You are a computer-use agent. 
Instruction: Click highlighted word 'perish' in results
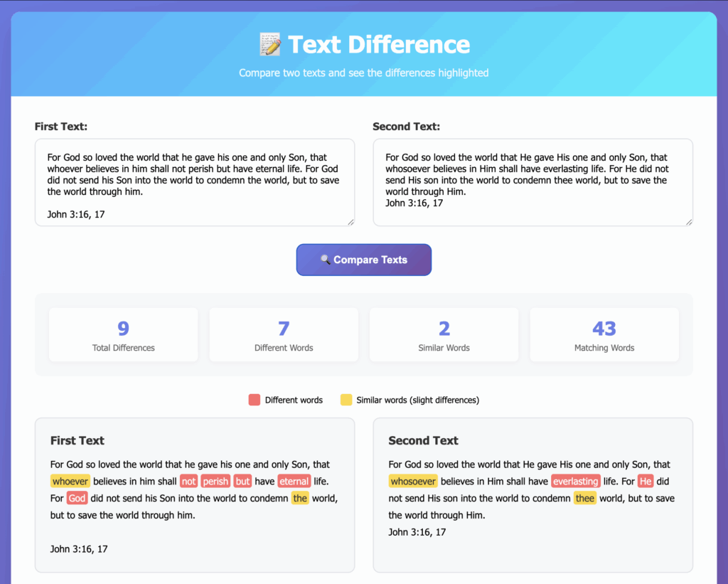(215, 482)
